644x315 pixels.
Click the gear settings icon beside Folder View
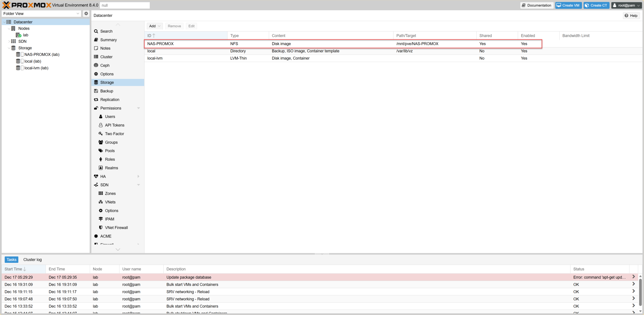[x=86, y=14]
